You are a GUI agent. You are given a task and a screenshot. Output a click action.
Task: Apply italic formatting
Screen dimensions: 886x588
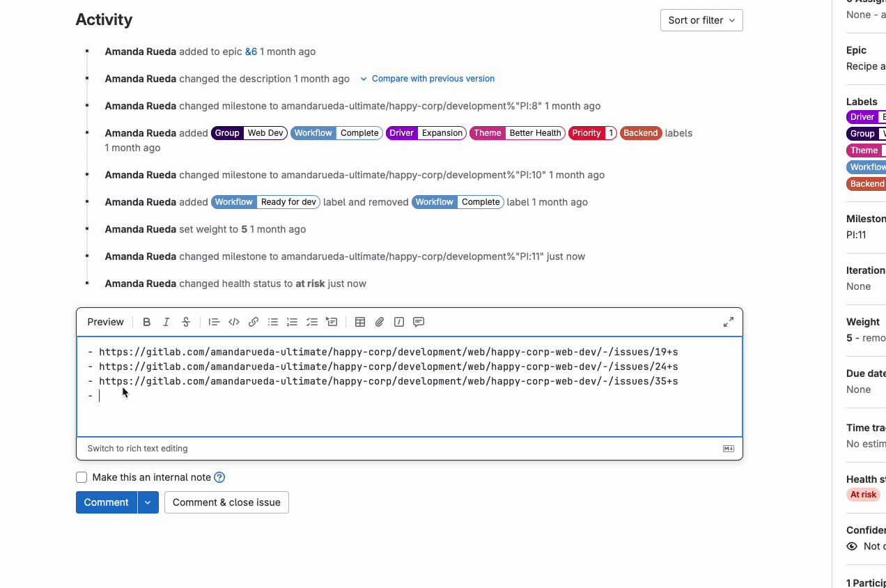click(166, 322)
